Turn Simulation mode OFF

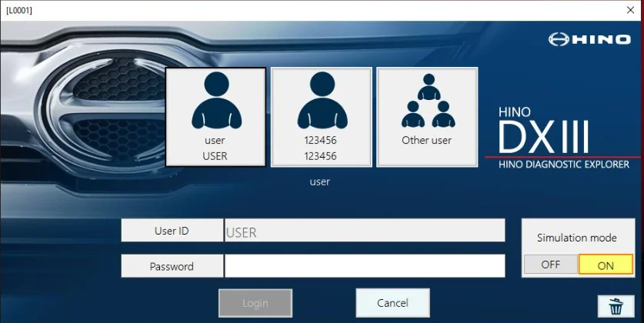tap(550, 265)
